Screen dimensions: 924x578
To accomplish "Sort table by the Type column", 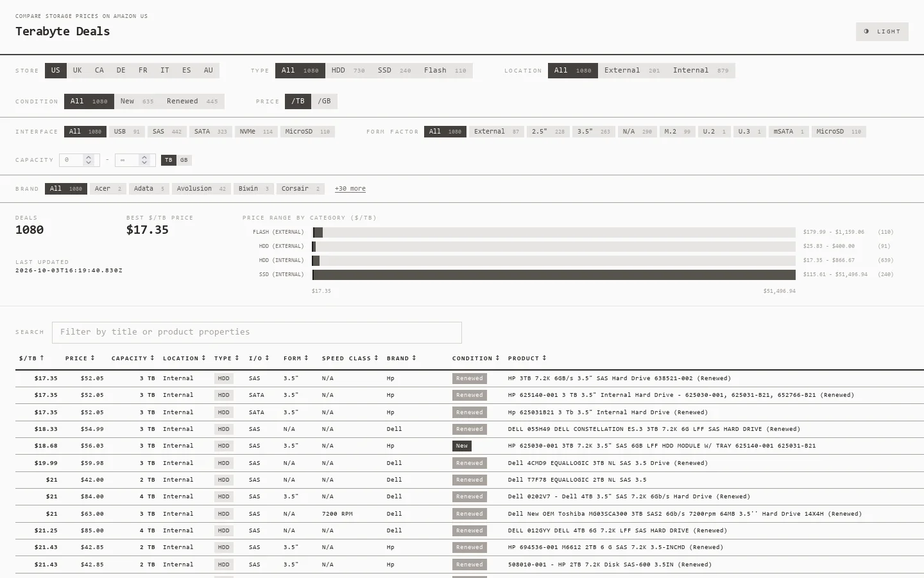I will click(x=227, y=358).
